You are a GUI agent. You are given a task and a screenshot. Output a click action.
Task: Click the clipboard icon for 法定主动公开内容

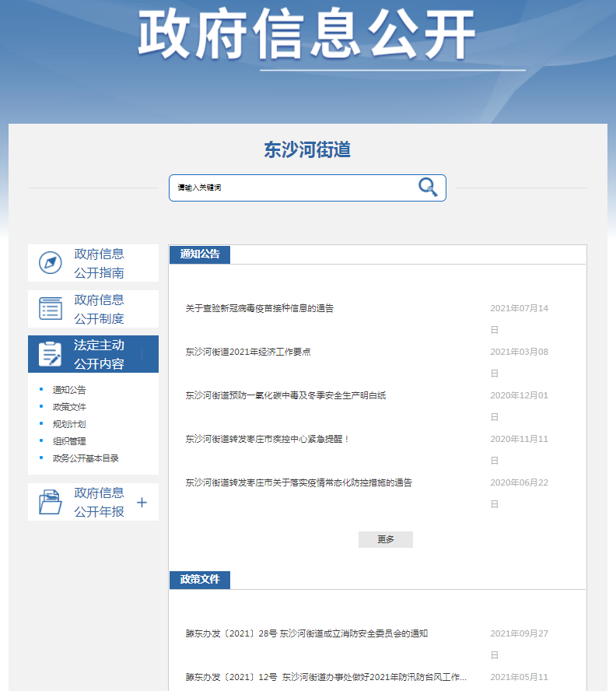(x=51, y=354)
